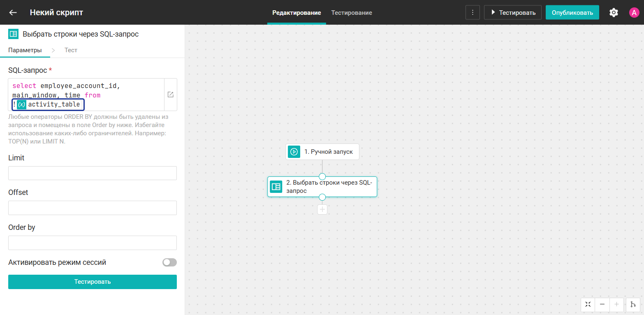Screen dimensions: 644x315
Task: Click the plus node under the SQL node
Action: tap(322, 209)
